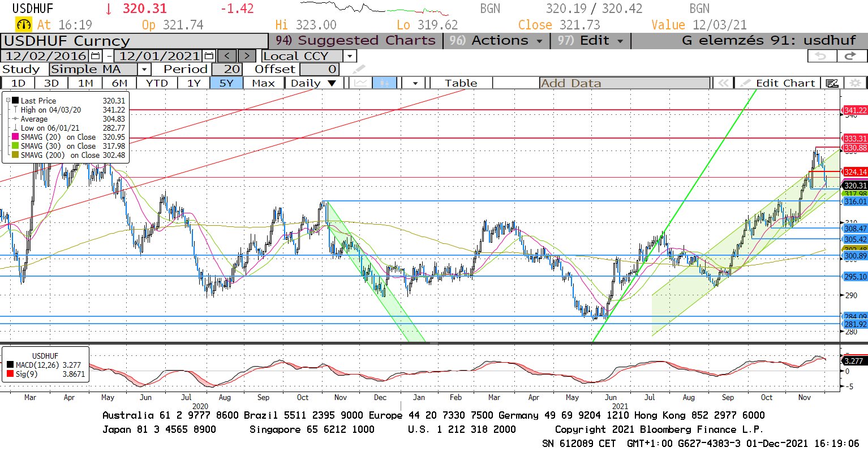Select the 1D range tab
The height and width of the screenshot is (460, 868).
pyautogui.click(x=19, y=83)
